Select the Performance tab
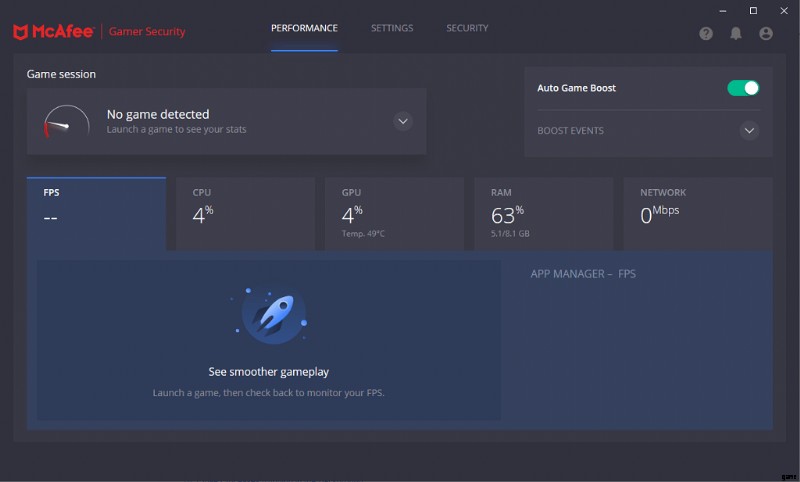800x482 pixels. 304,28
